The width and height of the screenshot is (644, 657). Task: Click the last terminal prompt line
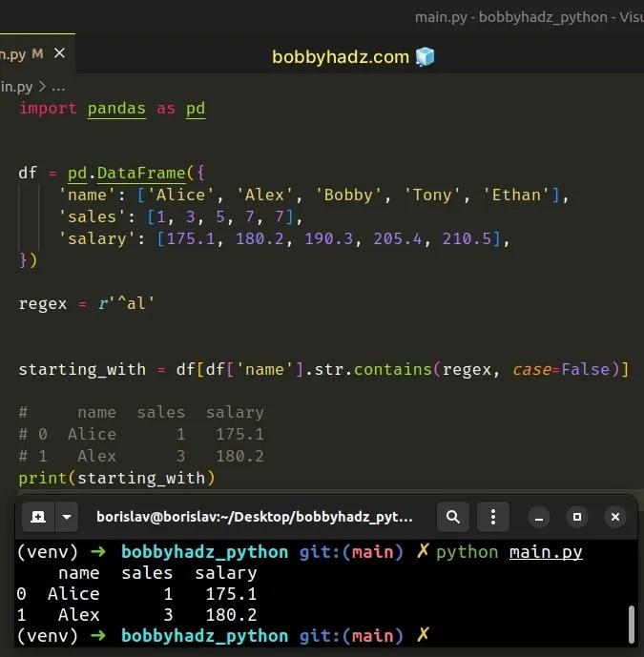pyautogui.click(x=223, y=636)
